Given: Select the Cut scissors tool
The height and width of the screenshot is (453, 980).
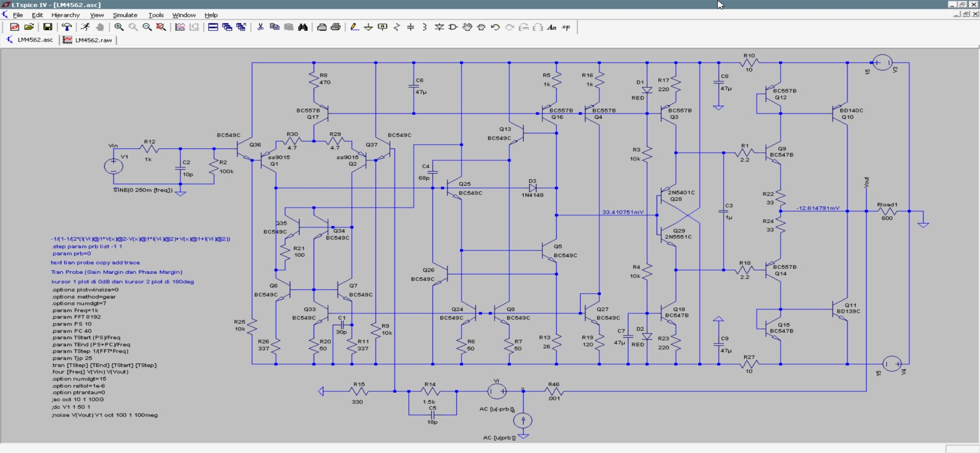Looking at the screenshot, I should click(x=260, y=27).
